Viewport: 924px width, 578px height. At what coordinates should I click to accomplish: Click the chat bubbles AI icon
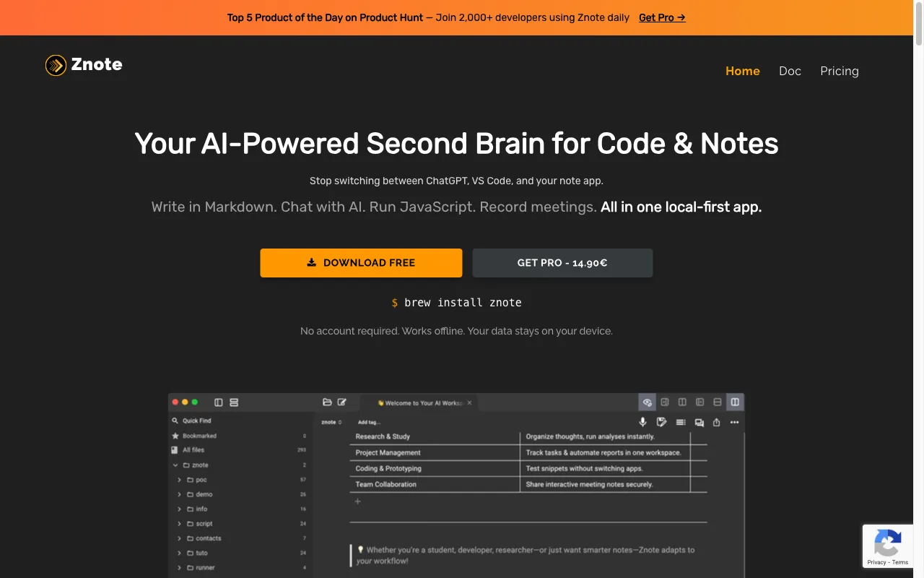699,423
